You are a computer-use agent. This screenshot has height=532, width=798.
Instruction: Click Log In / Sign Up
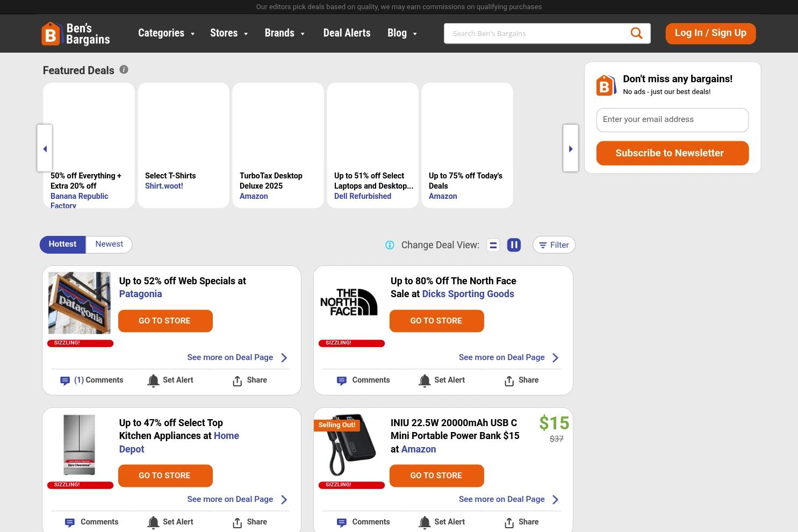pos(710,33)
